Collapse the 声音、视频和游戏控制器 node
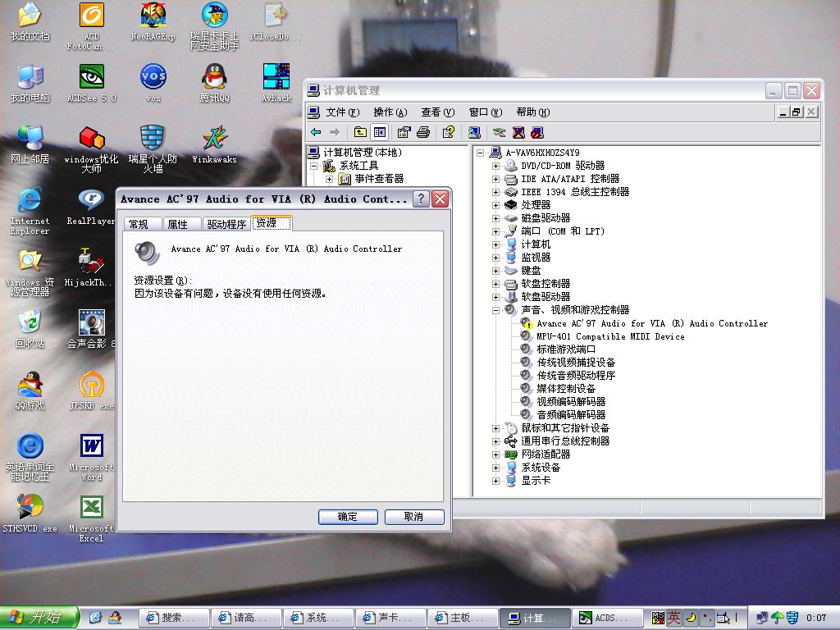The height and width of the screenshot is (630, 840). (495, 310)
